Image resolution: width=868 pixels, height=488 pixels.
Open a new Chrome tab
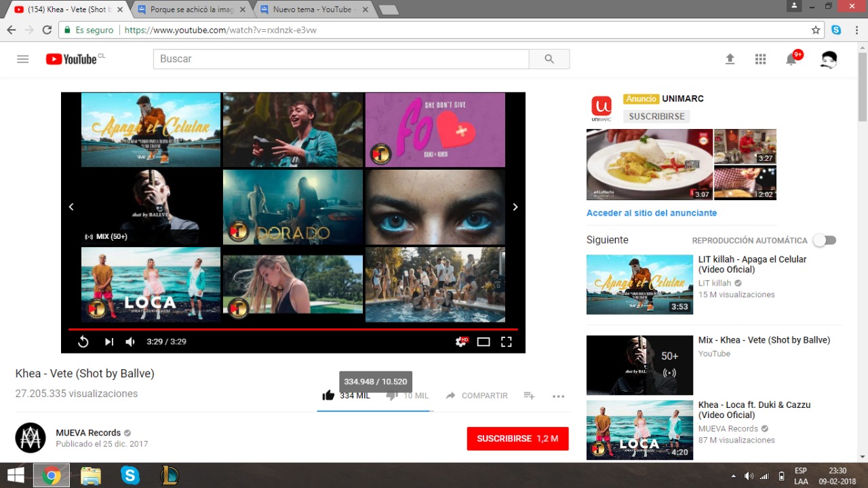click(x=389, y=10)
